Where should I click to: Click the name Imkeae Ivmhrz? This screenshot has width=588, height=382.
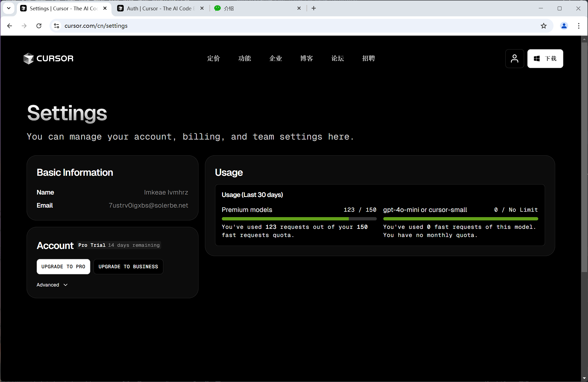tap(166, 192)
